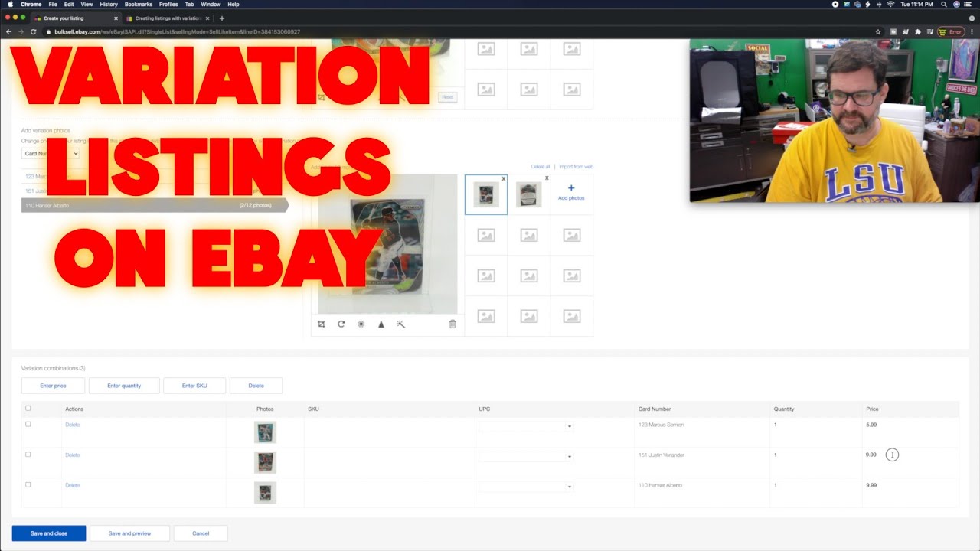Rotate the photo with the rotate icon
This screenshot has width=980, height=551.
pos(341,324)
